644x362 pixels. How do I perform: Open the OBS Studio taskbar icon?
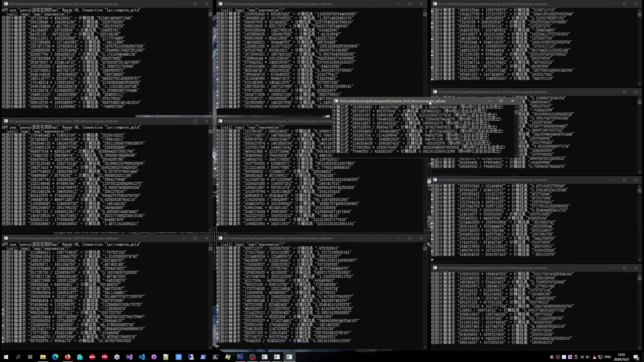253,357
